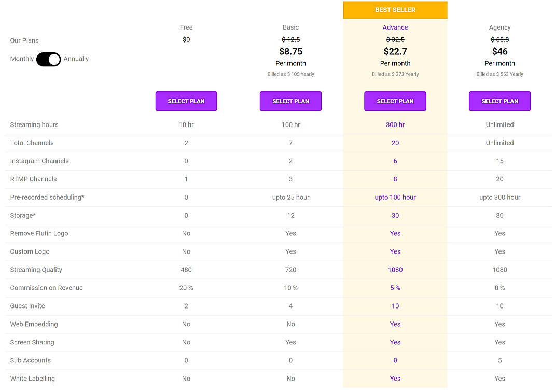Click the White Labelling row label
The image size is (555, 392).
click(x=32, y=379)
